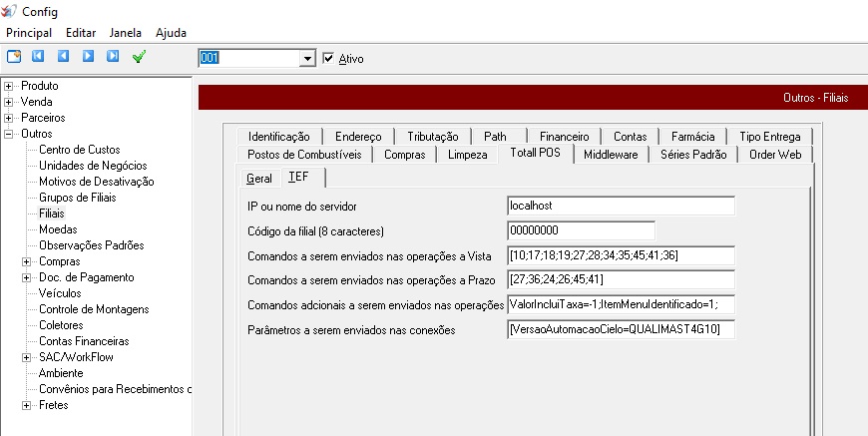Image resolution: width=868 pixels, height=436 pixels.
Task: Select Controle de Montagens in the tree
Action: tap(94, 309)
